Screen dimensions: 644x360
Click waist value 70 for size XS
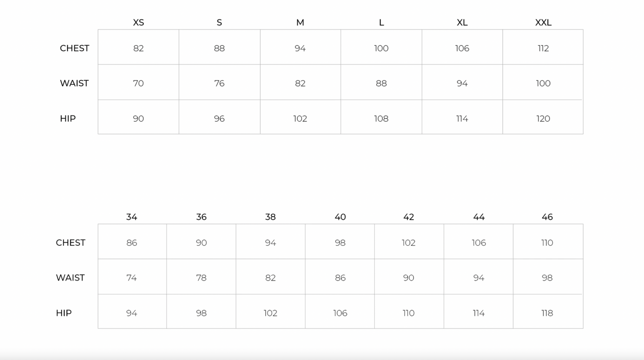[x=138, y=83]
